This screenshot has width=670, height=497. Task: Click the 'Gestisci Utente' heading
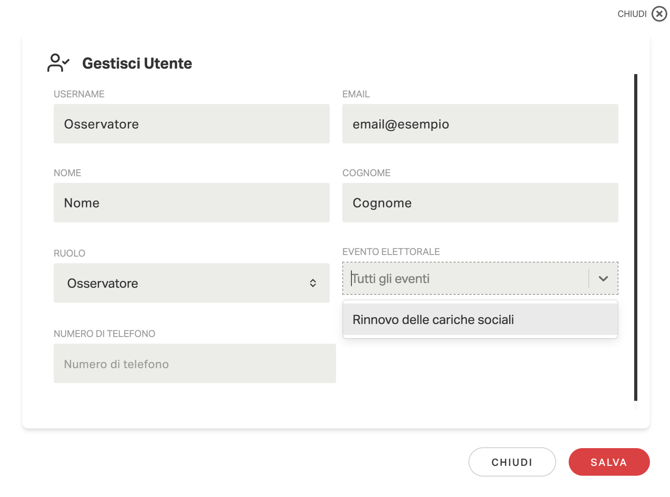[137, 63]
